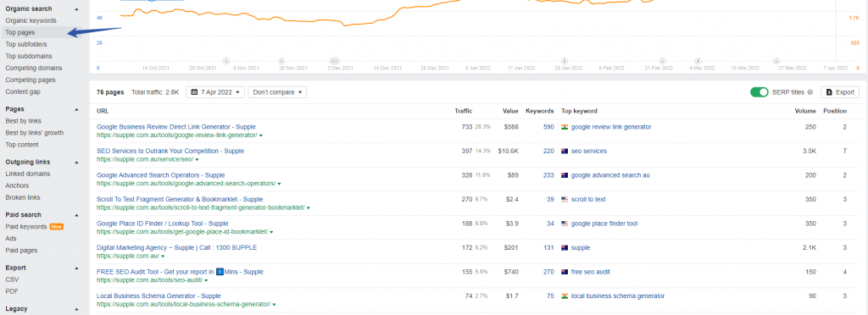The height and width of the screenshot is (315, 868).
Task: Open Paid keywords report
Action: point(26,227)
